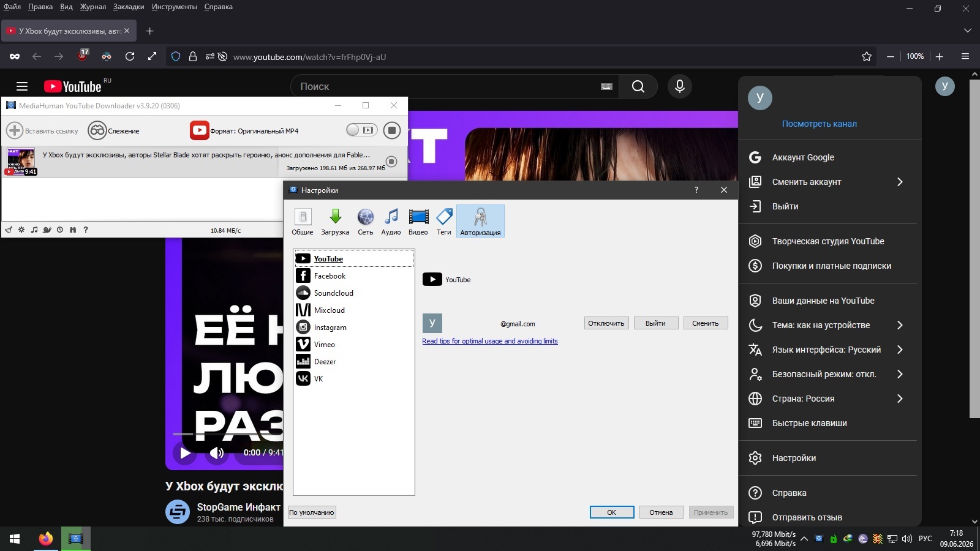Viewport: 980px width, 551px height.
Task: Select Mixcloud in the services list
Action: tap(354, 310)
